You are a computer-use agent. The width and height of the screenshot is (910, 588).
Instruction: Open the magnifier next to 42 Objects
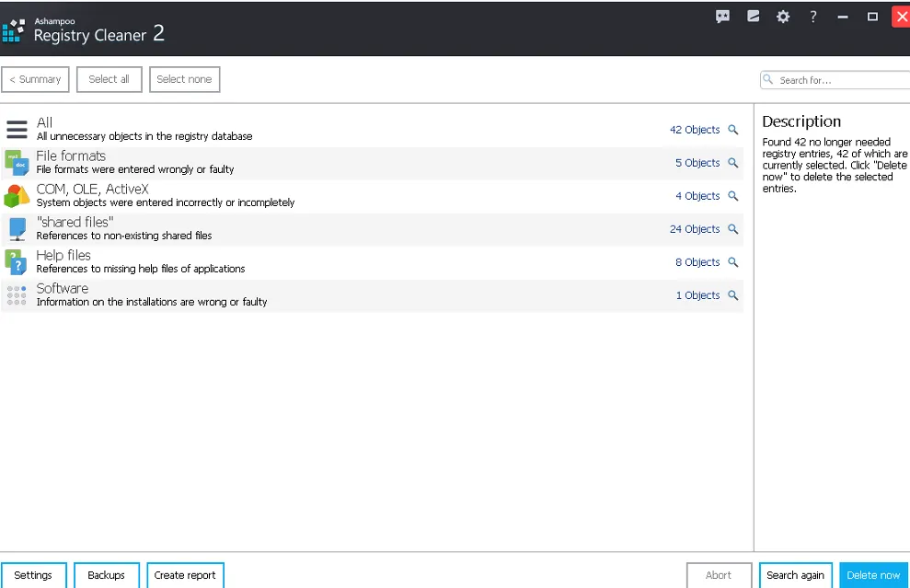click(x=732, y=130)
